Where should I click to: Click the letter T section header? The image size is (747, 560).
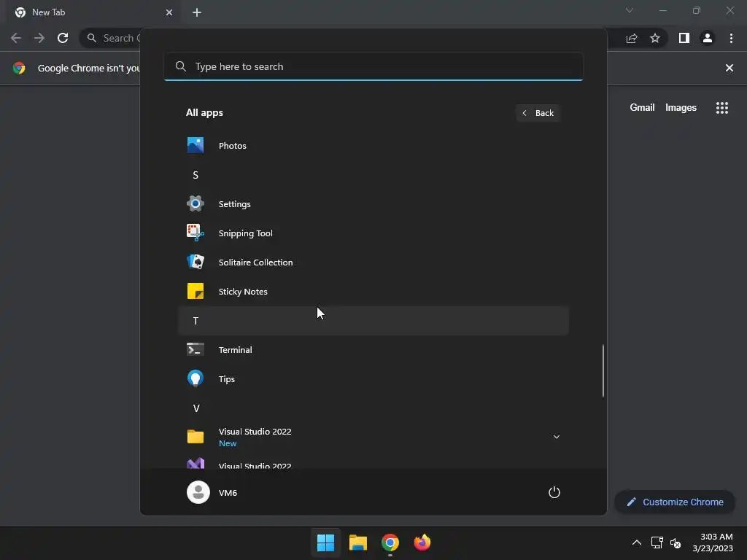click(196, 321)
